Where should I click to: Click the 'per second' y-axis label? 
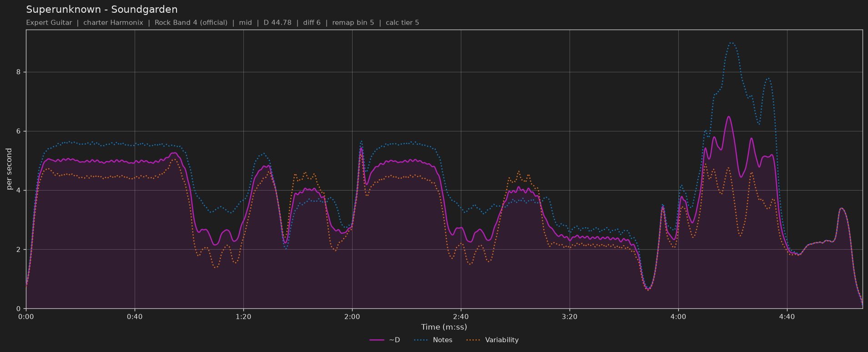pos(9,169)
